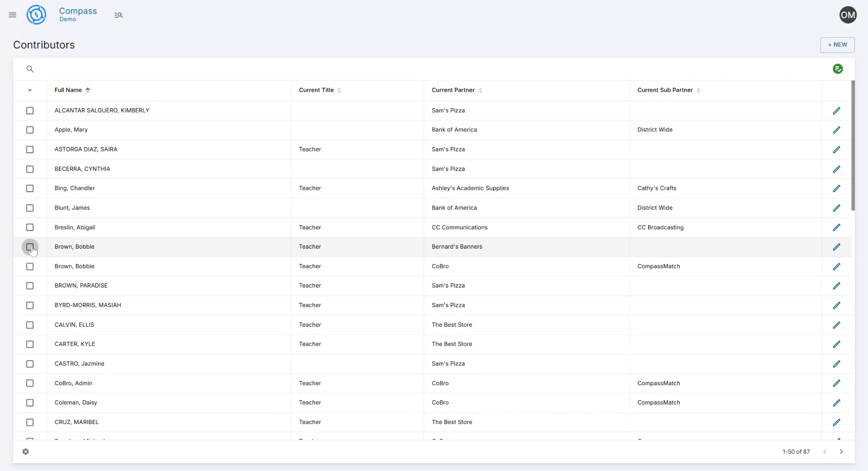Edit the Apple, Mary record with the pencil icon
The image size is (868, 471).
click(x=836, y=130)
